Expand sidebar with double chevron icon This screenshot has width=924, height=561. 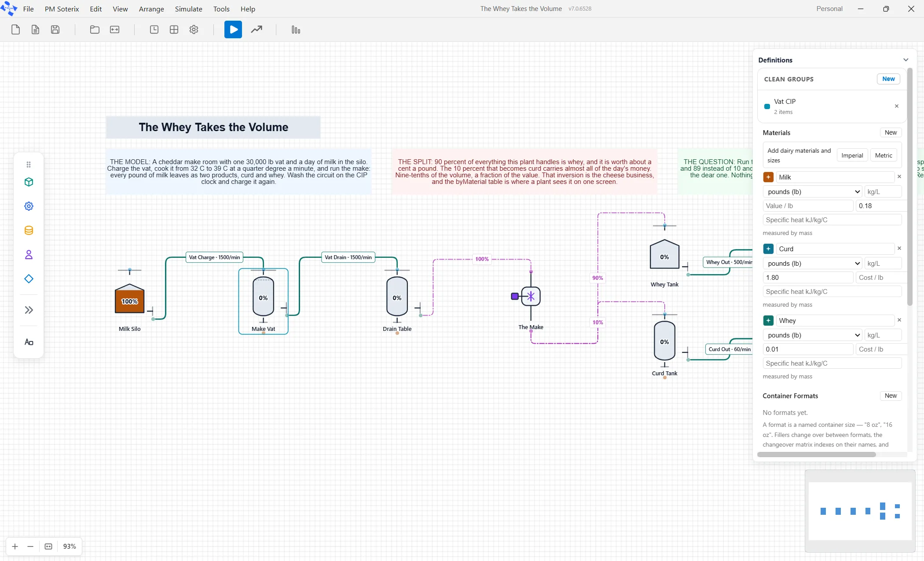point(29,310)
